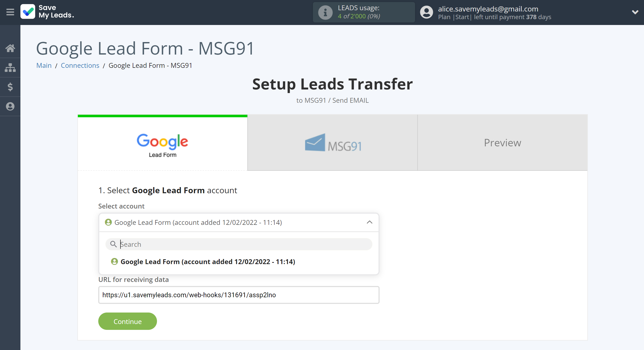Click the Search field in dropdown
The height and width of the screenshot is (350, 644).
coord(239,244)
